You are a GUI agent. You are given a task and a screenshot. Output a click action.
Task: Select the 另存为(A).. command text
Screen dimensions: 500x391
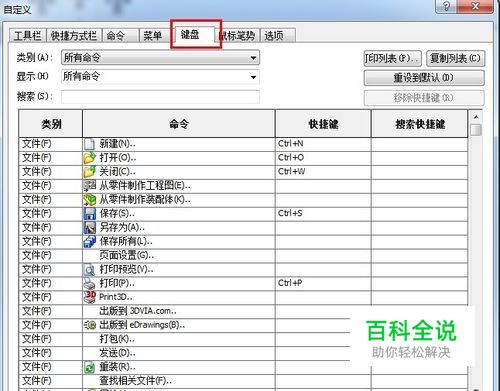point(122,228)
